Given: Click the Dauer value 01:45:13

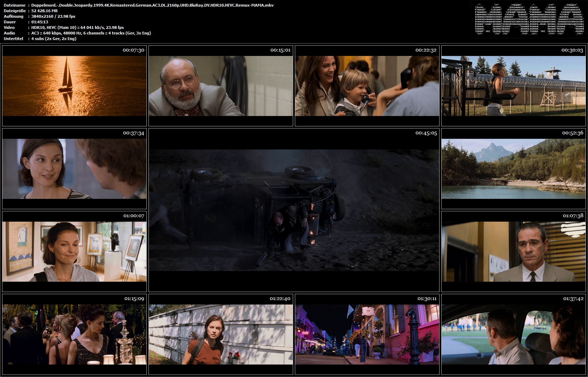Looking at the screenshot, I should tap(40, 22).
